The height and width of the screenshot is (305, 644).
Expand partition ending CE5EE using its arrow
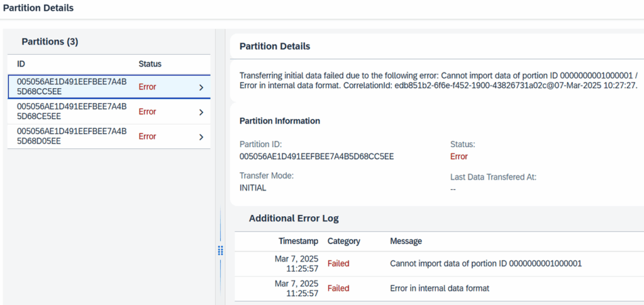point(201,112)
